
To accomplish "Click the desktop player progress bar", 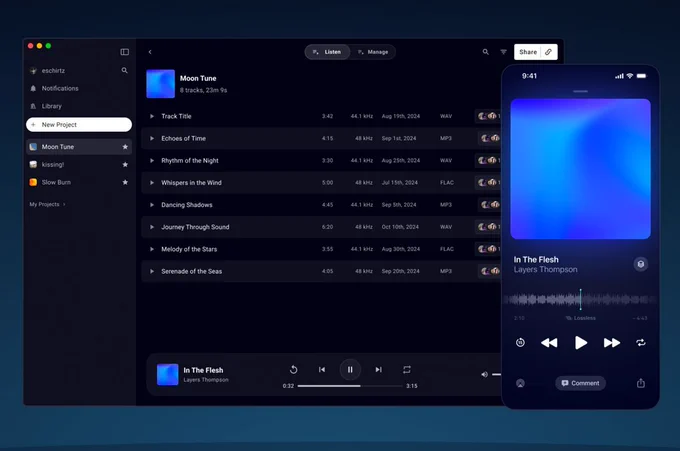I will 350,386.
